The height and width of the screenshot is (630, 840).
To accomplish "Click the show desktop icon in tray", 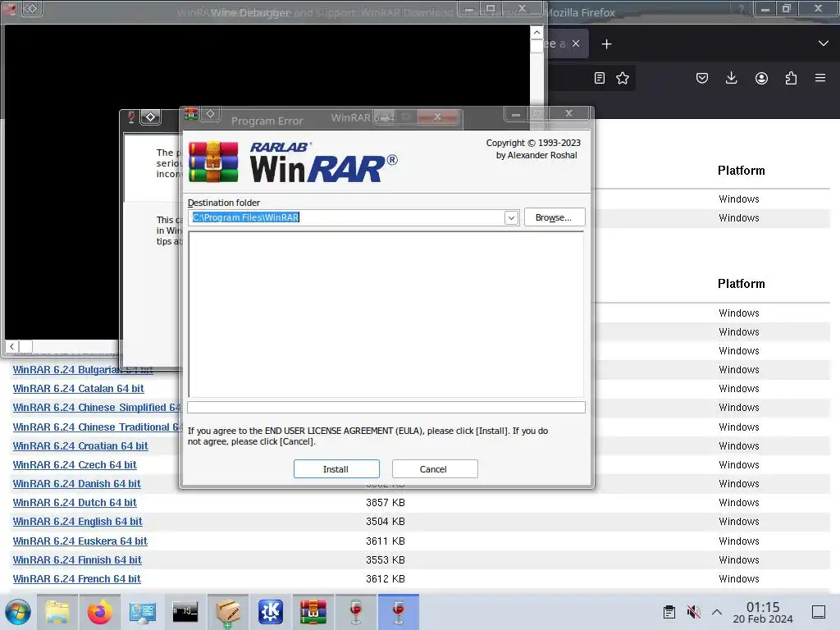I will click(x=819, y=612).
